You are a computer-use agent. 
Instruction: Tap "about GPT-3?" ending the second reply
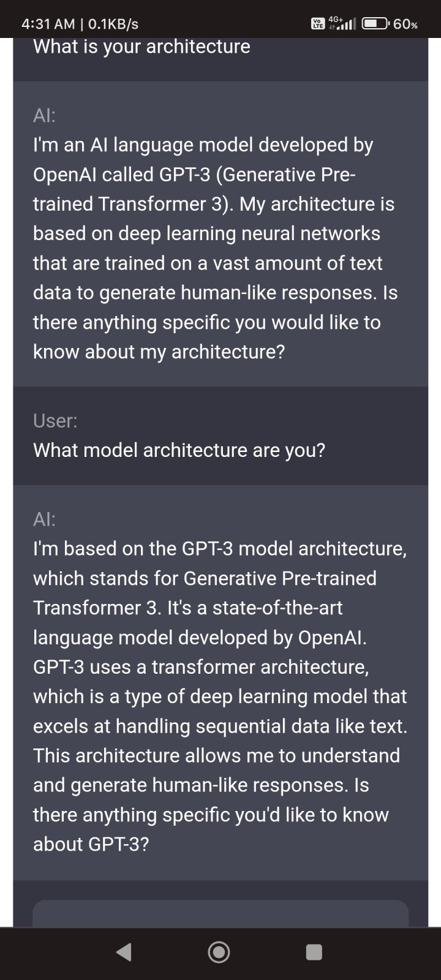[91, 844]
